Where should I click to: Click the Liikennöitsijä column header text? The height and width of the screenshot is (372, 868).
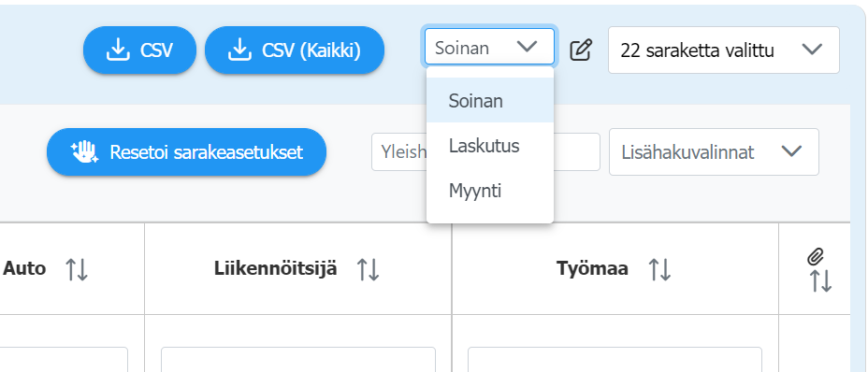pyautogui.click(x=275, y=268)
